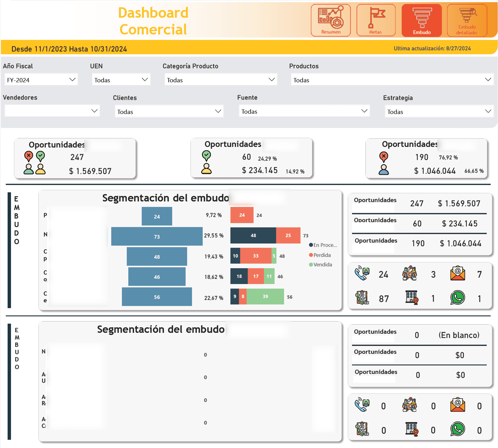Click the meeting group icon showing 3
This screenshot has width=498, height=448.
pos(409,273)
